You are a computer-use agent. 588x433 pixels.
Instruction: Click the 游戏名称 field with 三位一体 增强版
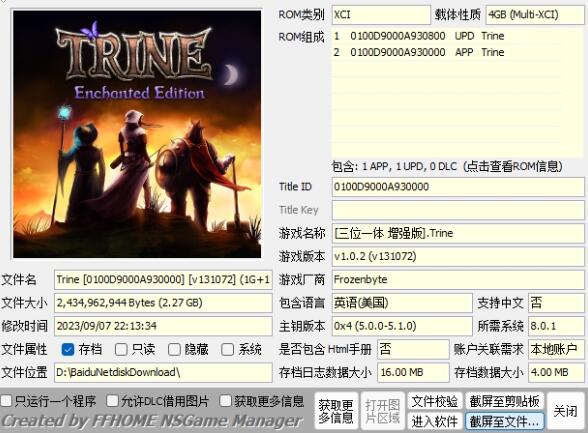click(x=458, y=233)
